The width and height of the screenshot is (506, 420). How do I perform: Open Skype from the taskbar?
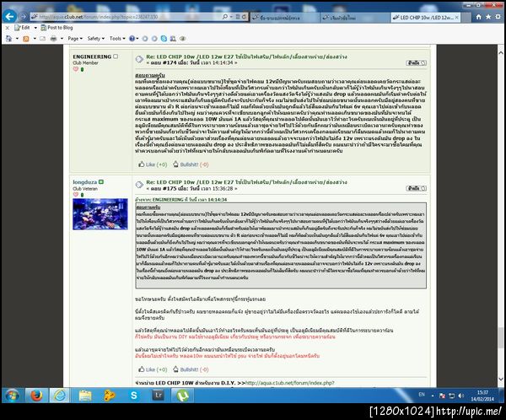pyautogui.click(x=133, y=396)
